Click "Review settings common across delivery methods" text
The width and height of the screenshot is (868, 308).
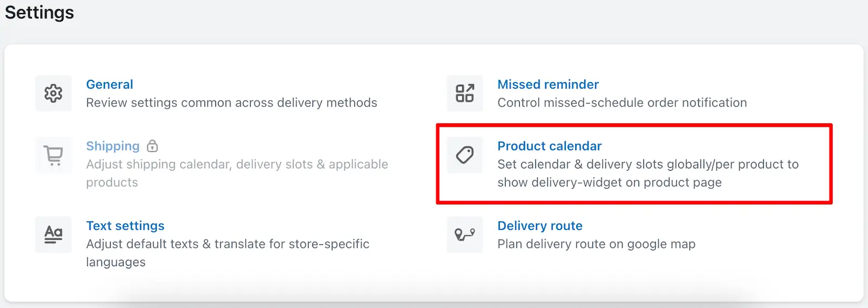232,103
